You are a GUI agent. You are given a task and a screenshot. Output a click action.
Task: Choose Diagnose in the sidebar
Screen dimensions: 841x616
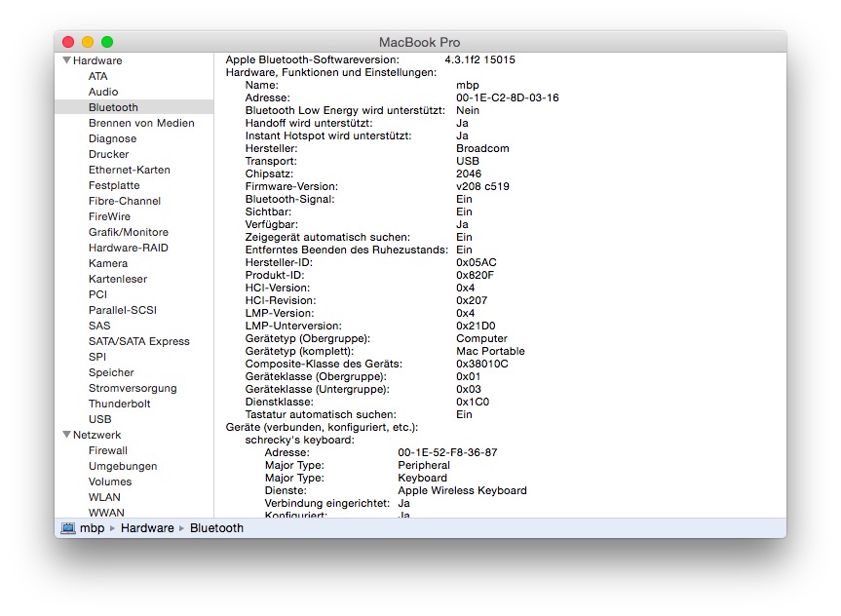click(112, 138)
